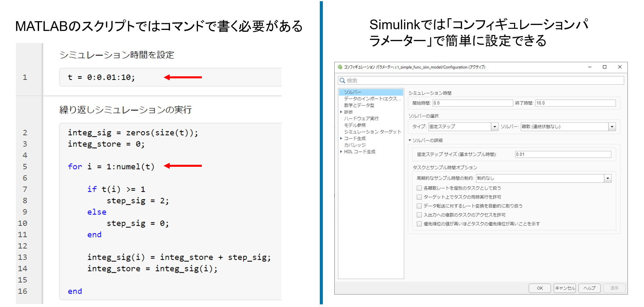
Task: Select 数学とデータ型 tree item
Action: [359, 105]
